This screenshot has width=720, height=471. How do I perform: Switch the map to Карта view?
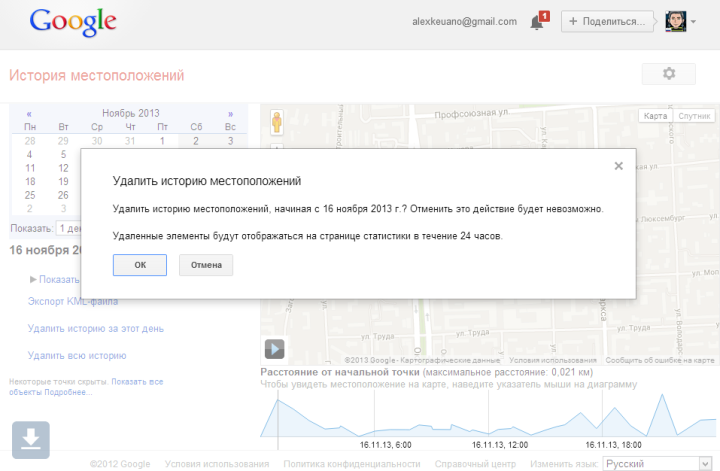coord(655,116)
